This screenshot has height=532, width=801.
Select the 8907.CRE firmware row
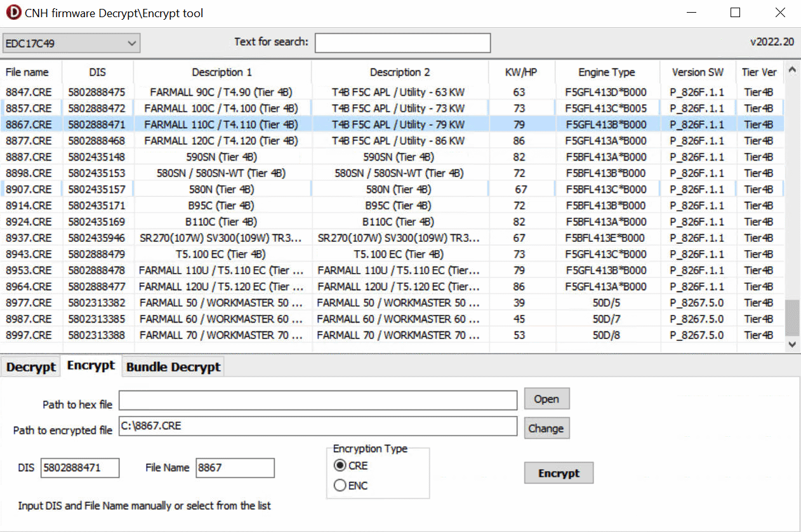(222, 189)
